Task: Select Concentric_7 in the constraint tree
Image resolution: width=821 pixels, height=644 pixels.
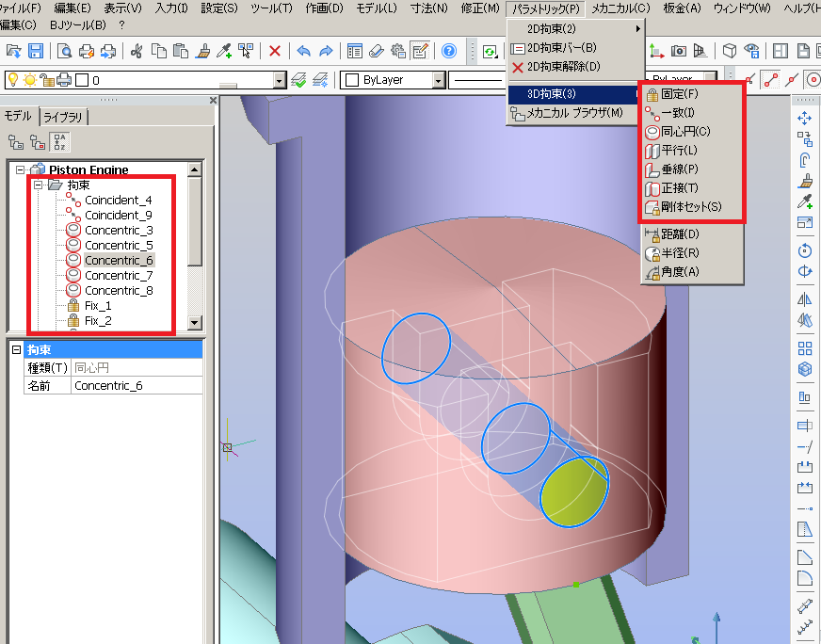Action: click(x=119, y=276)
